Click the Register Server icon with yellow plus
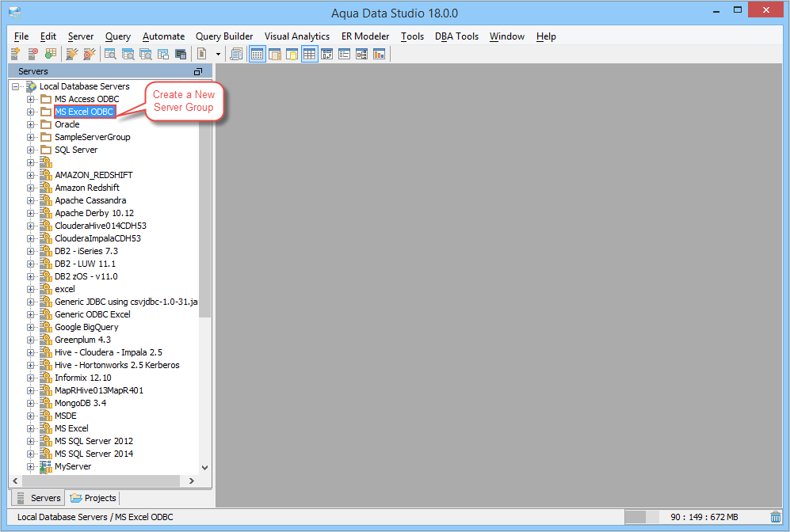 click(15, 54)
